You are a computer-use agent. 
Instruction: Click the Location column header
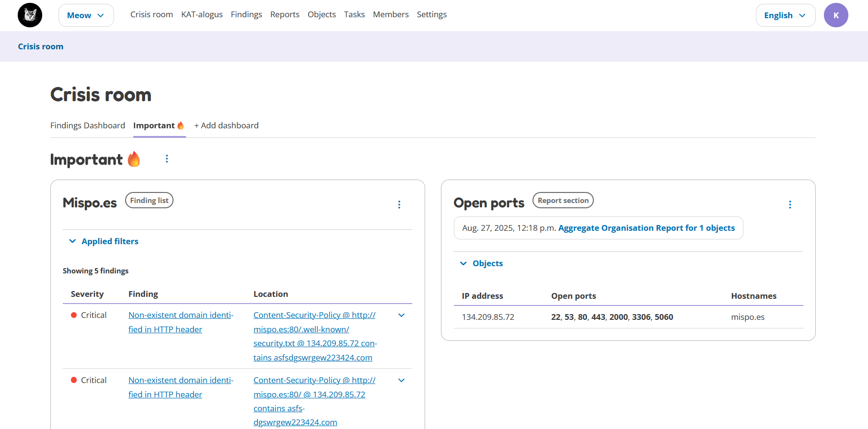271,294
